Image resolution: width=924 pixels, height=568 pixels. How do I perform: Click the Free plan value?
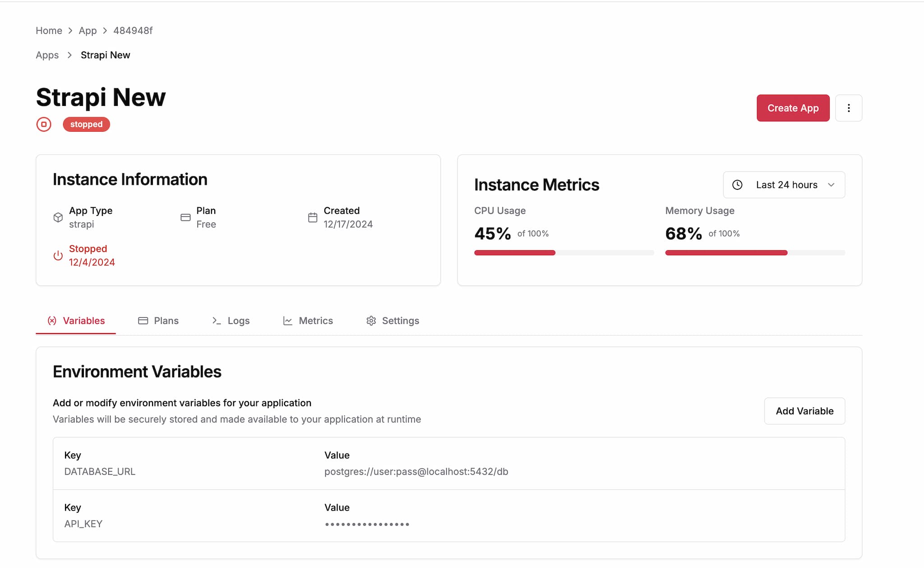206,224
